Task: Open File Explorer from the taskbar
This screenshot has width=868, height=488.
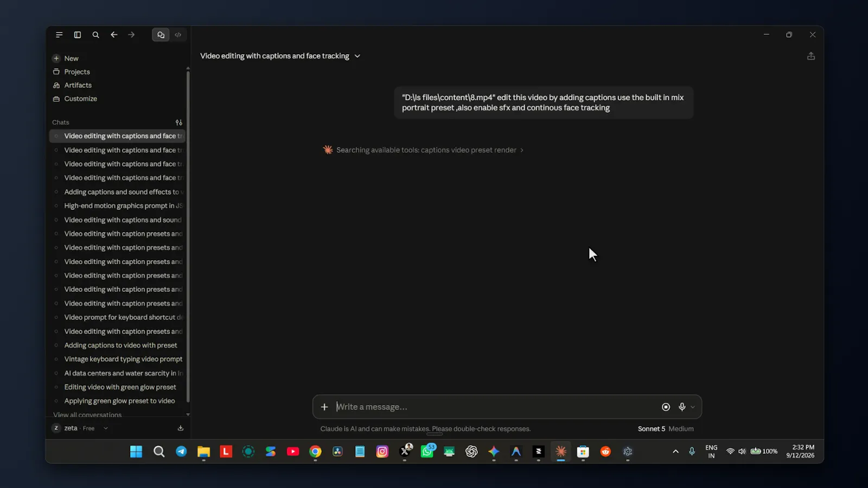Action: pos(203,452)
